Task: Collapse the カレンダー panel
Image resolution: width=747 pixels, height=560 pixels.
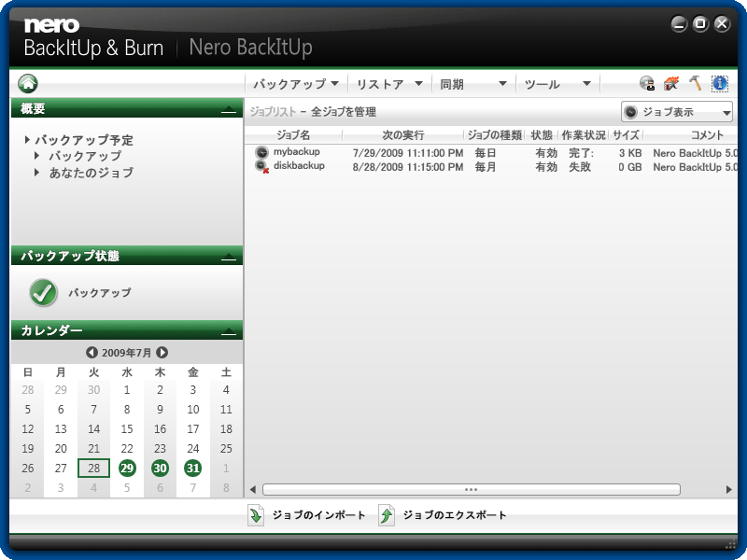Action: coord(229,331)
